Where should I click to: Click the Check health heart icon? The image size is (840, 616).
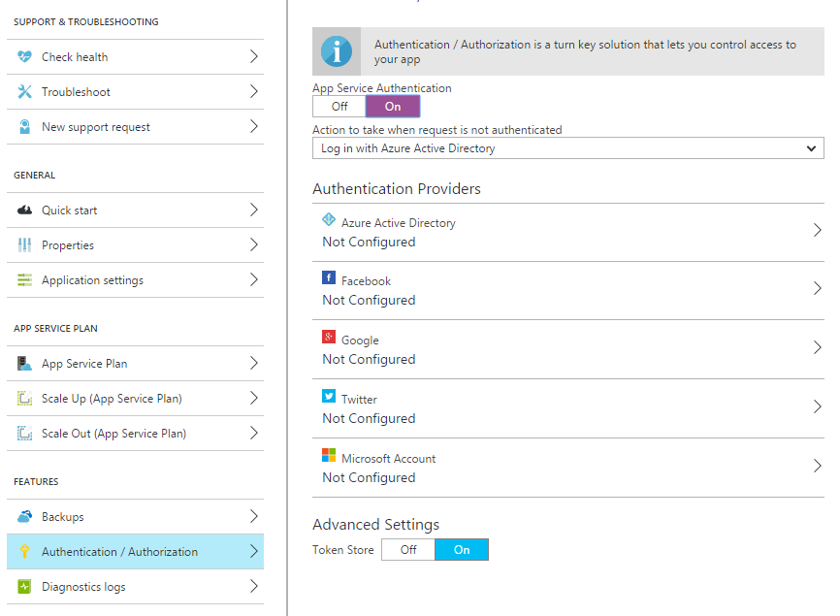[x=24, y=57]
